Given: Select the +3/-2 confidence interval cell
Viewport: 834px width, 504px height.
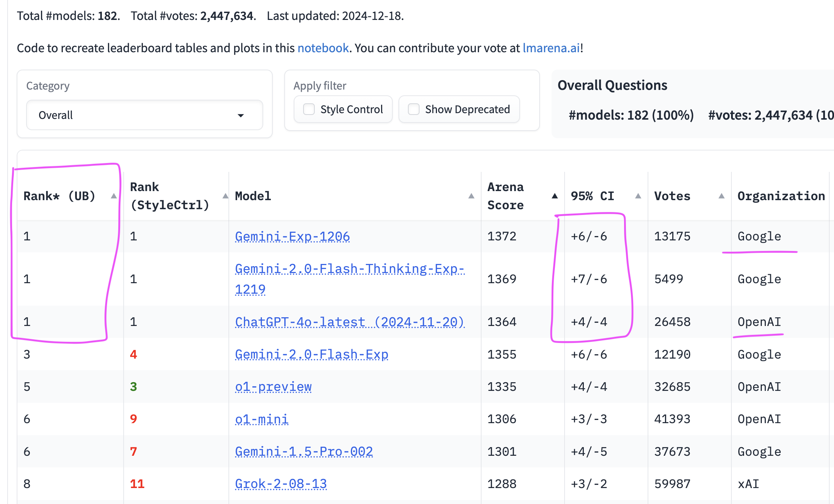Looking at the screenshot, I should [x=589, y=484].
